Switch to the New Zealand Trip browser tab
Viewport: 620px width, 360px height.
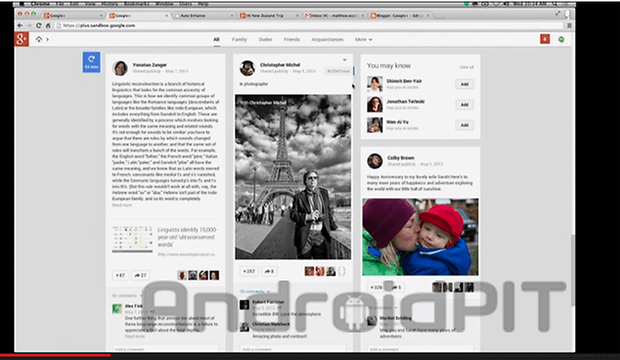tap(269, 15)
